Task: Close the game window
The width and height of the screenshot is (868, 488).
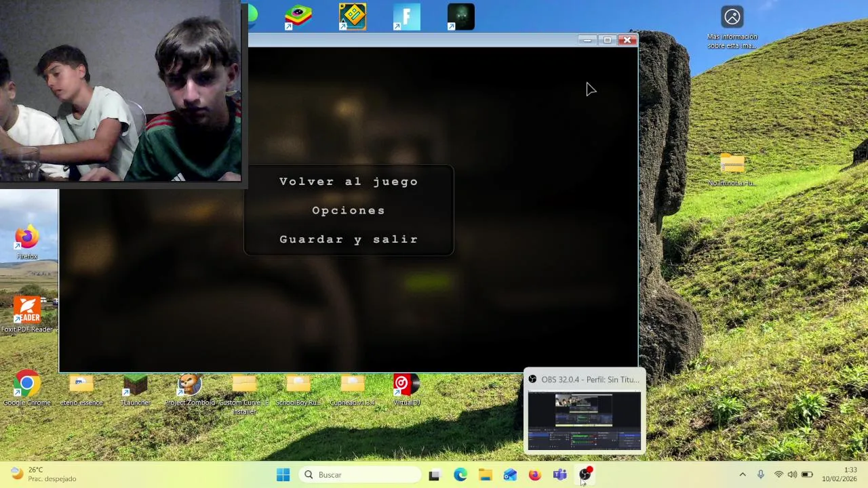Action: click(x=627, y=40)
